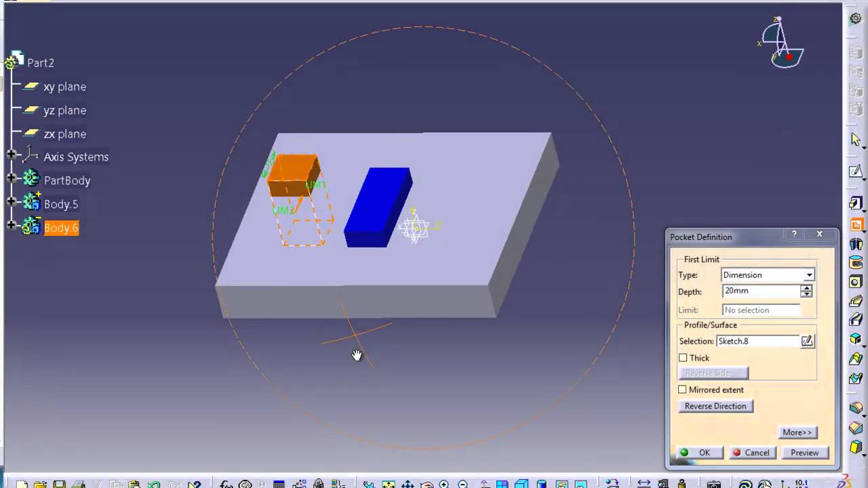
Task: Select Part2 root node in tree
Action: click(x=41, y=62)
